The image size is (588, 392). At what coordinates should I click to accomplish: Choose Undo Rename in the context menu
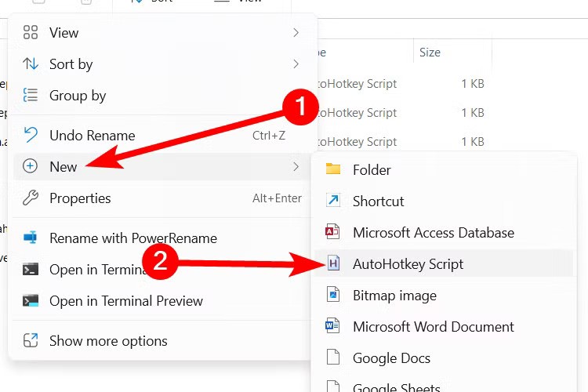click(x=162, y=136)
